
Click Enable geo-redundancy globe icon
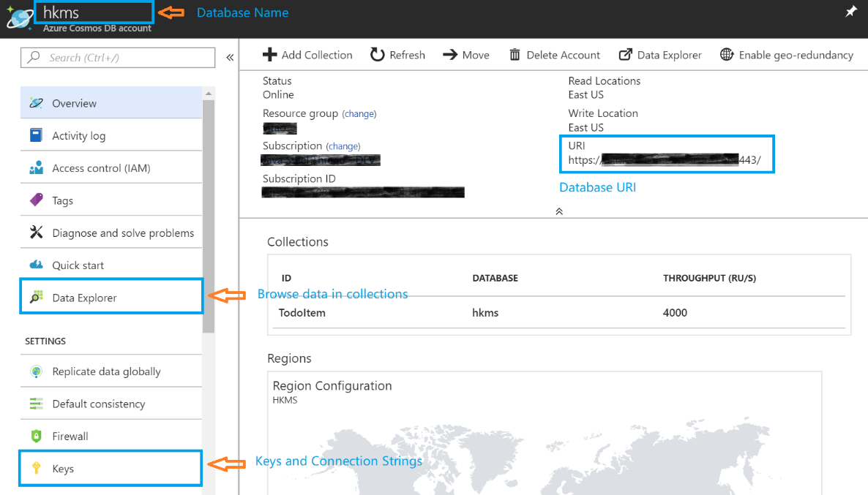pos(727,55)
